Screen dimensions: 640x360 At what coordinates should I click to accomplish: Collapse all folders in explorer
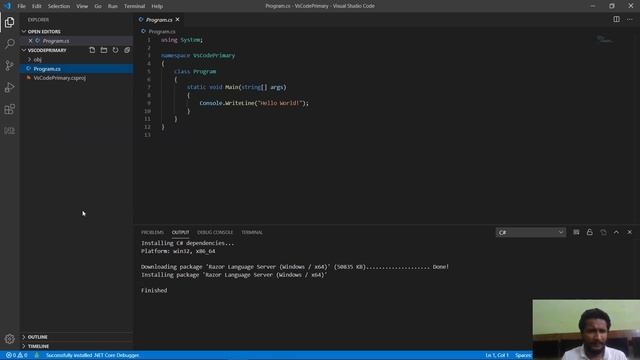pos(127,50)
